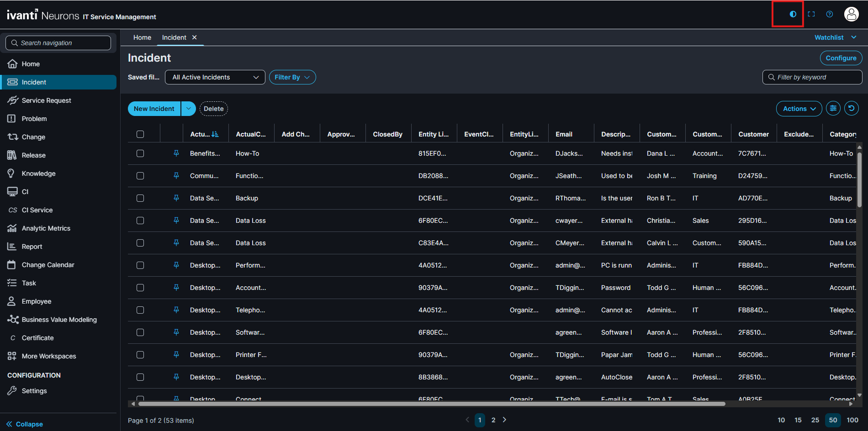Click the refresh list icon
Viewport: 868px width, 431px height.
coord(851,108)
